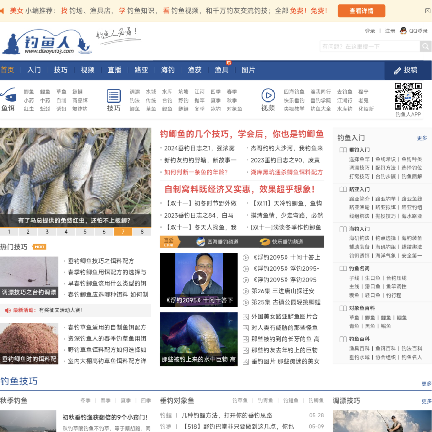Open the 渔具 nav tab

pyautogui.click(x=221, y=70)
